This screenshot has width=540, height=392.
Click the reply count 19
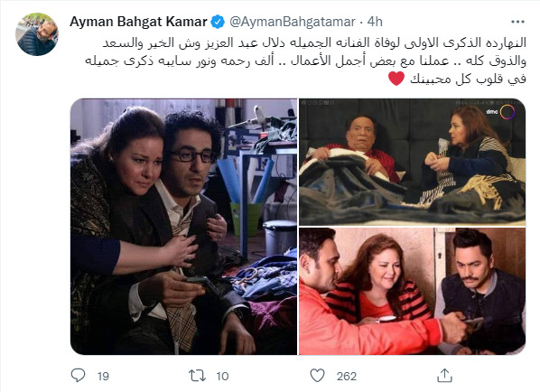pyautogui.click(x=103, y=376)
